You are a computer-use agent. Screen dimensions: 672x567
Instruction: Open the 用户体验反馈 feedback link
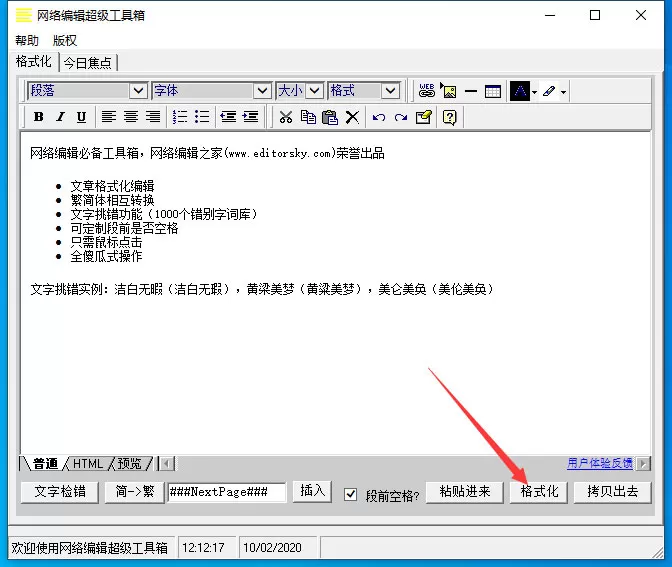tap(600, 463)
